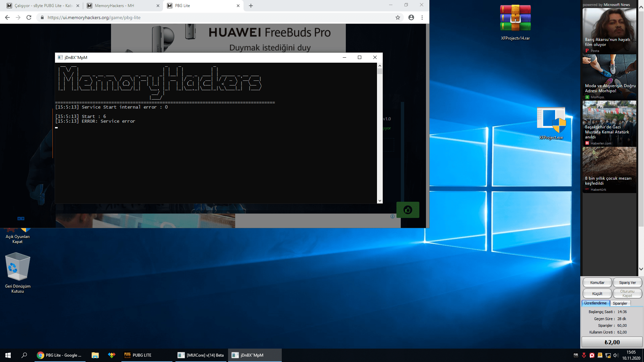Click the red P tray icon
Image resolution: width=644 pixels, height=362 pixels.
592,355
